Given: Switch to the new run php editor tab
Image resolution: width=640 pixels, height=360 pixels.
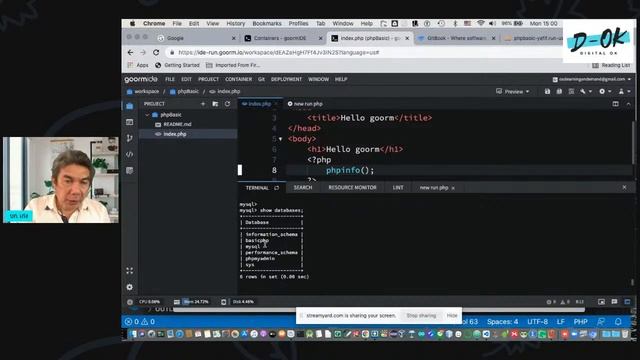Looking at the screenshot, I should pos(305,104).
